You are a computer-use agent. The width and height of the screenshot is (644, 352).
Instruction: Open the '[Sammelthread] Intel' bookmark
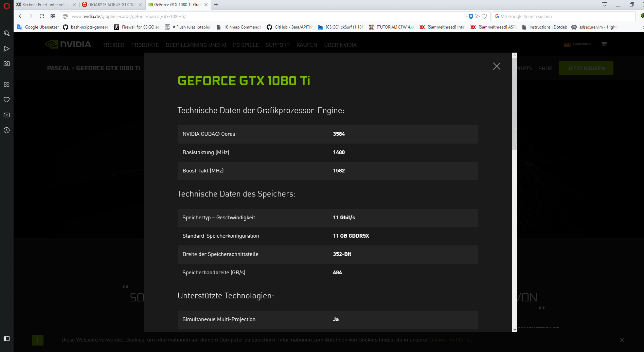[443, 27]
